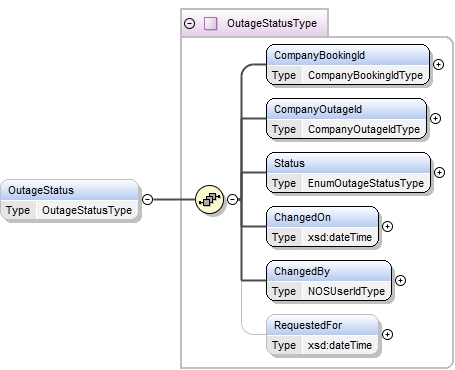Click the Type label in Status box
Image resolution: width=455 pixels, height=370 pixels.
click(x=284, y=183)
